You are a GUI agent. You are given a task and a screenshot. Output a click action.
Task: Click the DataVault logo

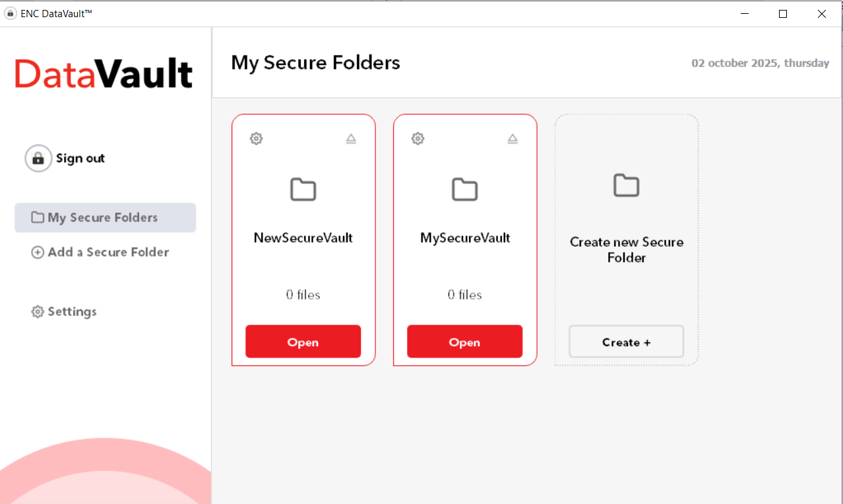point(104,73)
